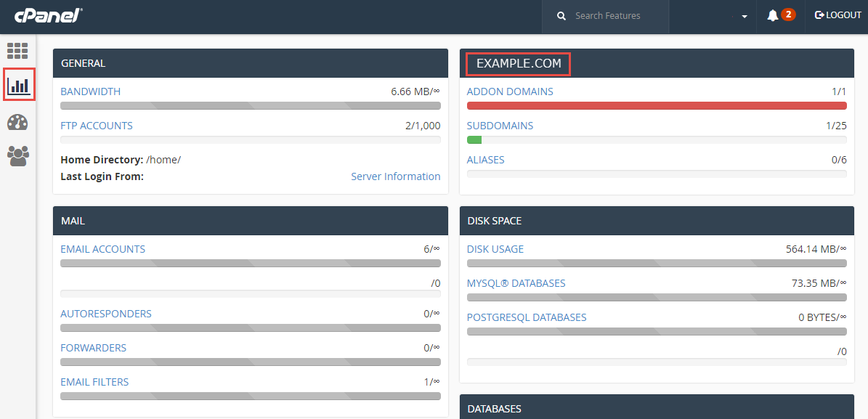Click the search magnifier icon

(561, 16)
